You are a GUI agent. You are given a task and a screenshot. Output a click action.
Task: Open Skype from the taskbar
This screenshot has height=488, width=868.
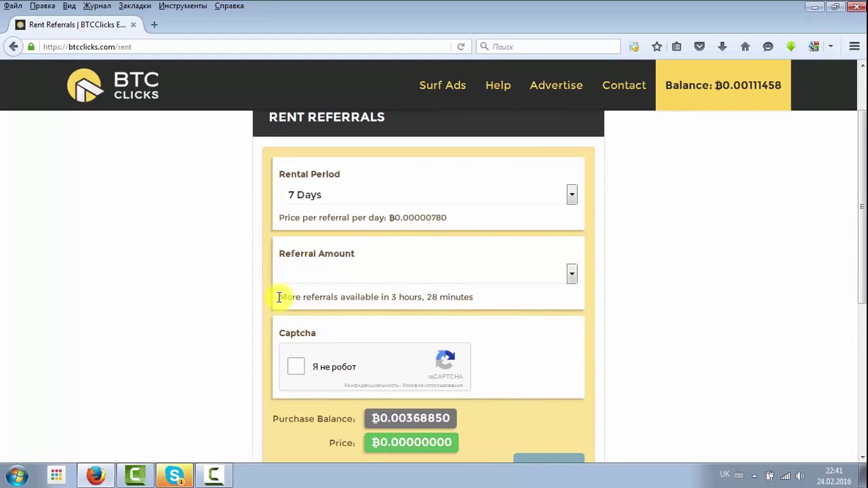point(174,475)
